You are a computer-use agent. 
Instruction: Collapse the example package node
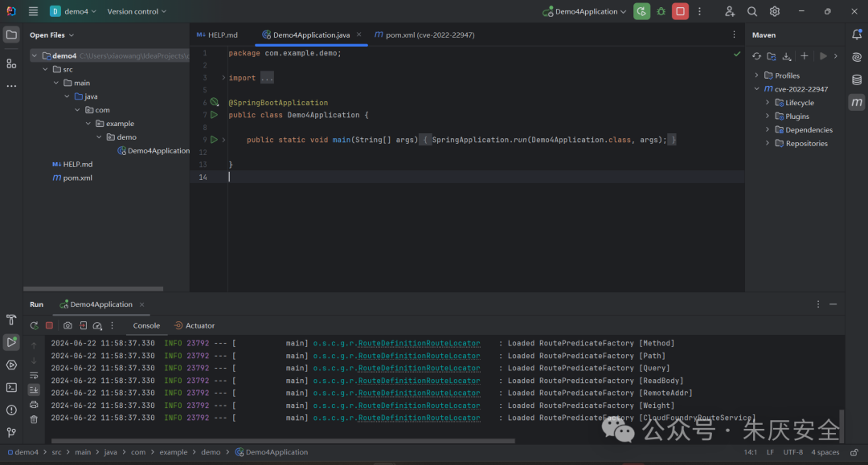click(88, 124)
